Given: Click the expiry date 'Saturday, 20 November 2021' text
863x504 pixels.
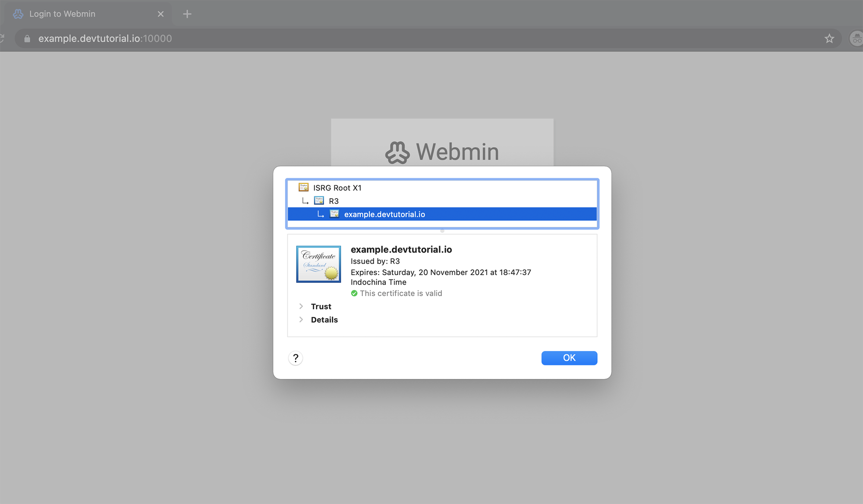Looking at the screenshot, I should click(x=435, y=272).
